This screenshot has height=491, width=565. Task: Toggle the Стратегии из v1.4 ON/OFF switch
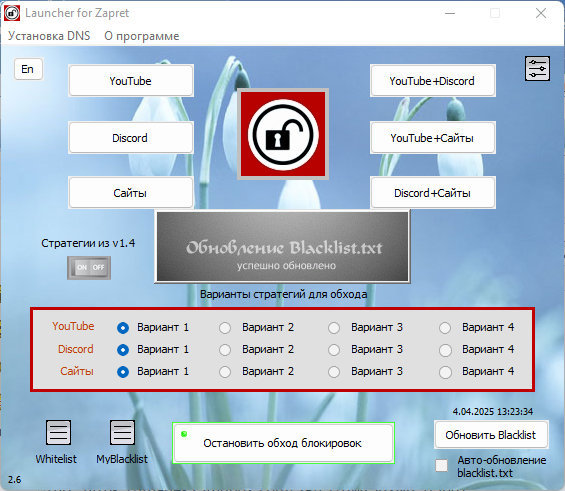coord(89,268)
